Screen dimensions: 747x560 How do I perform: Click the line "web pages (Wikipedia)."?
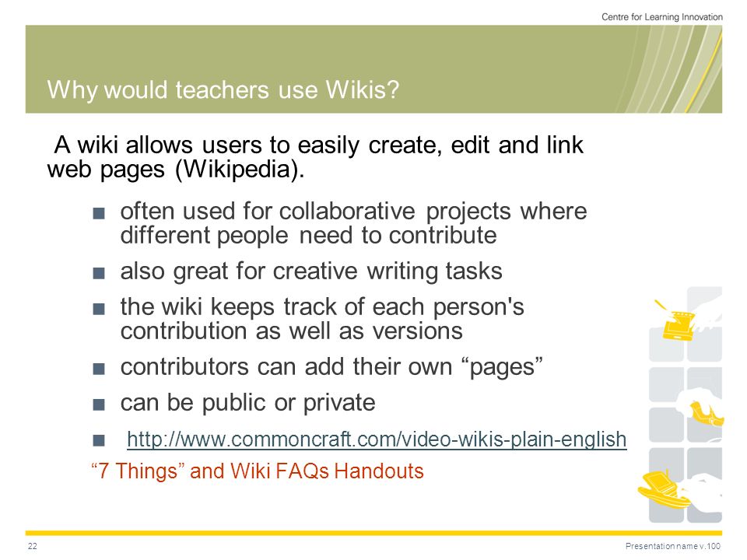pyautogui.click(x=175, y=170)
